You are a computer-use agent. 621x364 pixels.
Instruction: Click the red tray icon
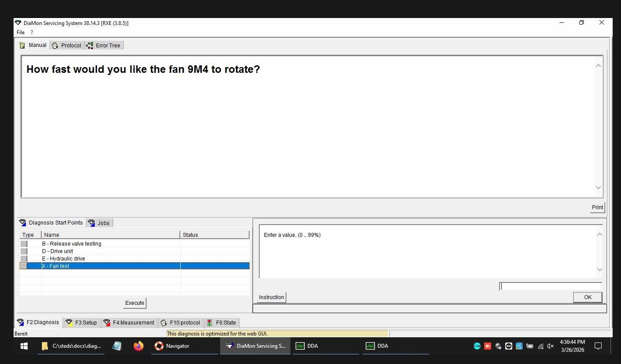point(488,346)
